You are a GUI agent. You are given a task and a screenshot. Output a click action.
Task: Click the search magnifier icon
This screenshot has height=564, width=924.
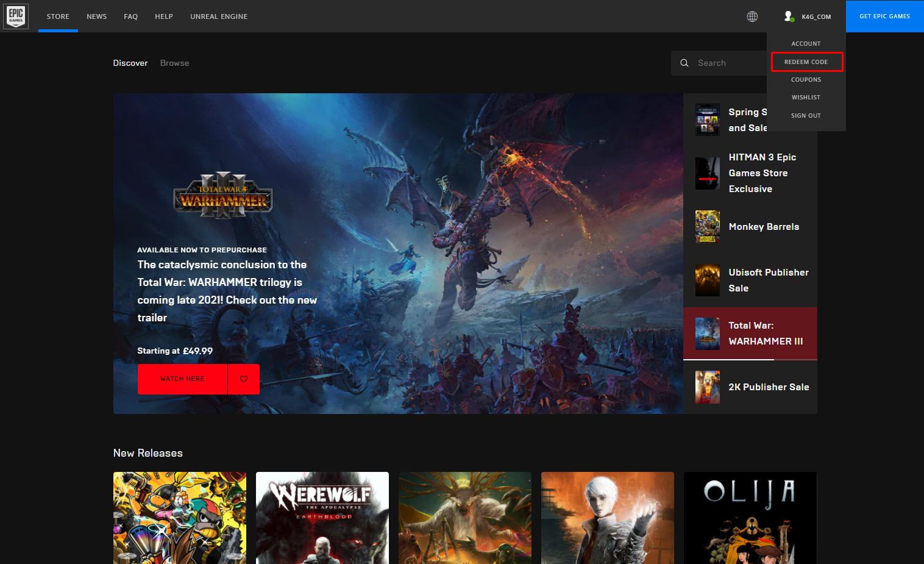click(684, 63)
